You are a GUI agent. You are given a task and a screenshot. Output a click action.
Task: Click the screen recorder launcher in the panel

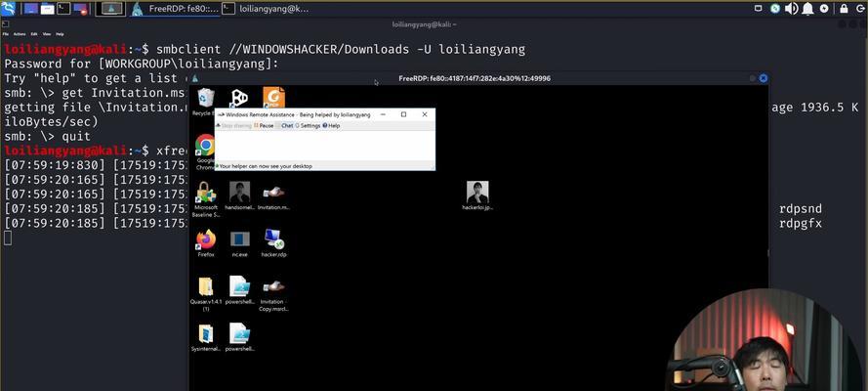[x=80, y=9]
